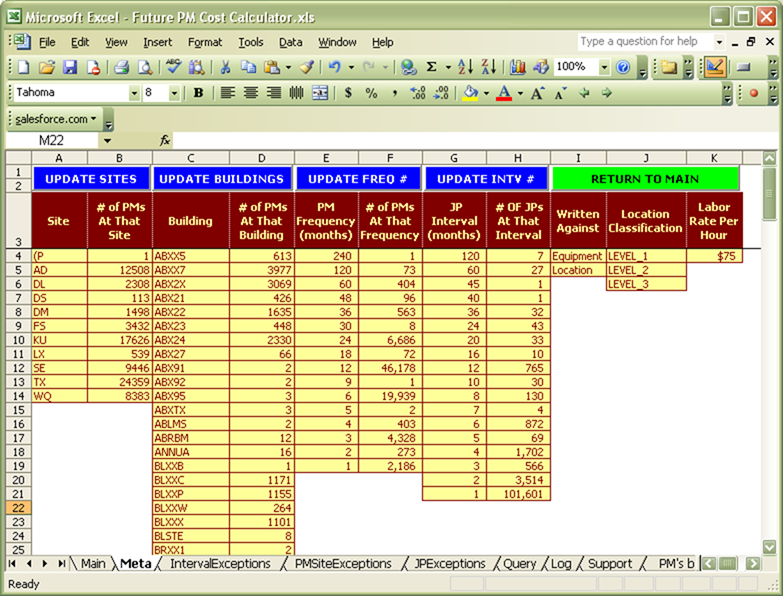
Task: Toggle the highlighted drawing toolbar button
Action: (715, 66)
